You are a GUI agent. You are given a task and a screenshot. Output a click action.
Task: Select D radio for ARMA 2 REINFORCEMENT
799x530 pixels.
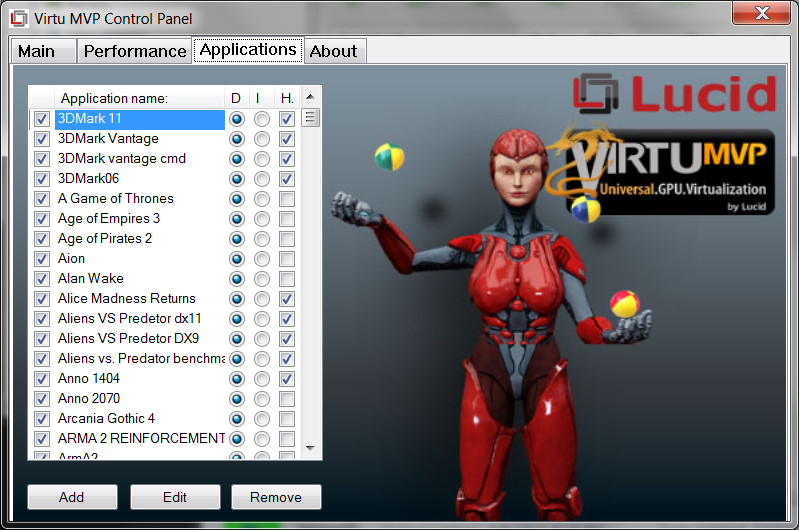point(237,438)
